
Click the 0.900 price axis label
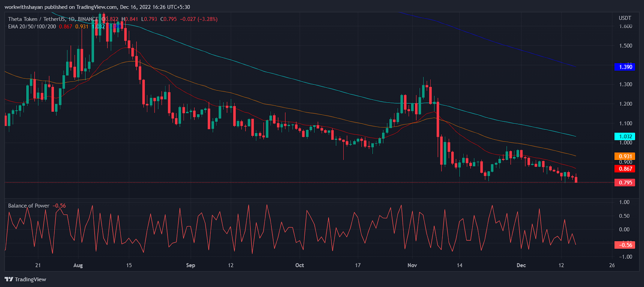[625, 162]
